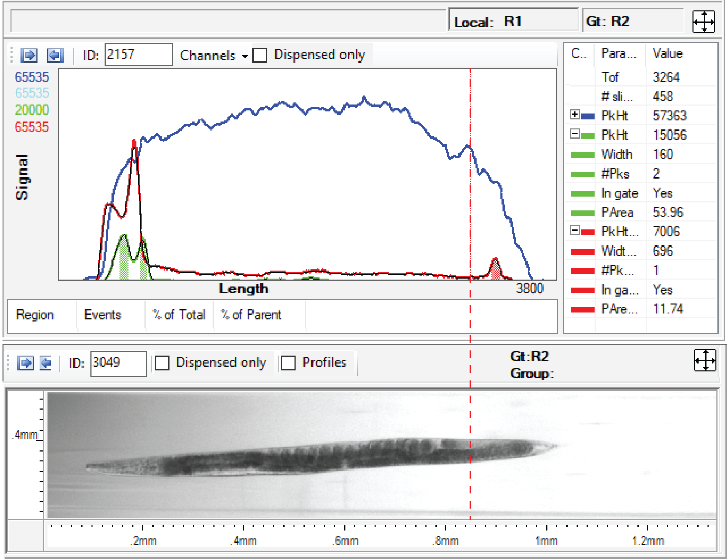Click next arrow icon beside ID 2157
This screenshot has height=560, width=728.
coord(29,55)
